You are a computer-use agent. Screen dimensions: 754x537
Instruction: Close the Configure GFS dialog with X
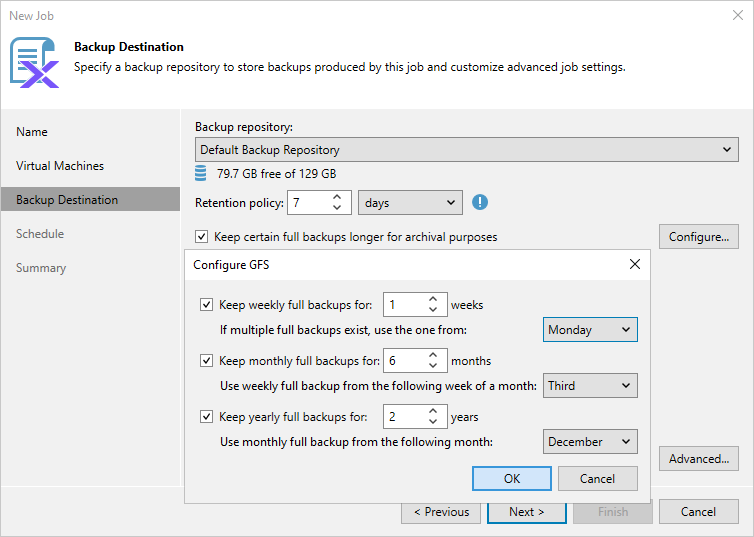tap(634, 265)
